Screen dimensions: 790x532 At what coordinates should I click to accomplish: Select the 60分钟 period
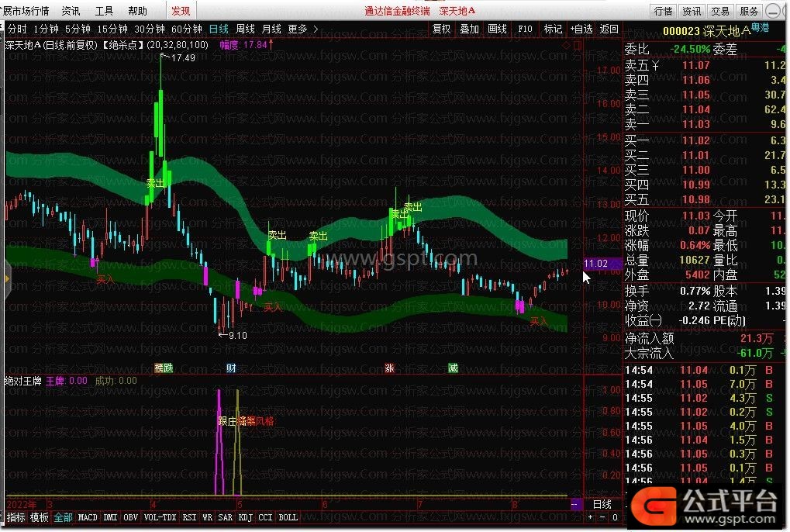tap(187, 29)
